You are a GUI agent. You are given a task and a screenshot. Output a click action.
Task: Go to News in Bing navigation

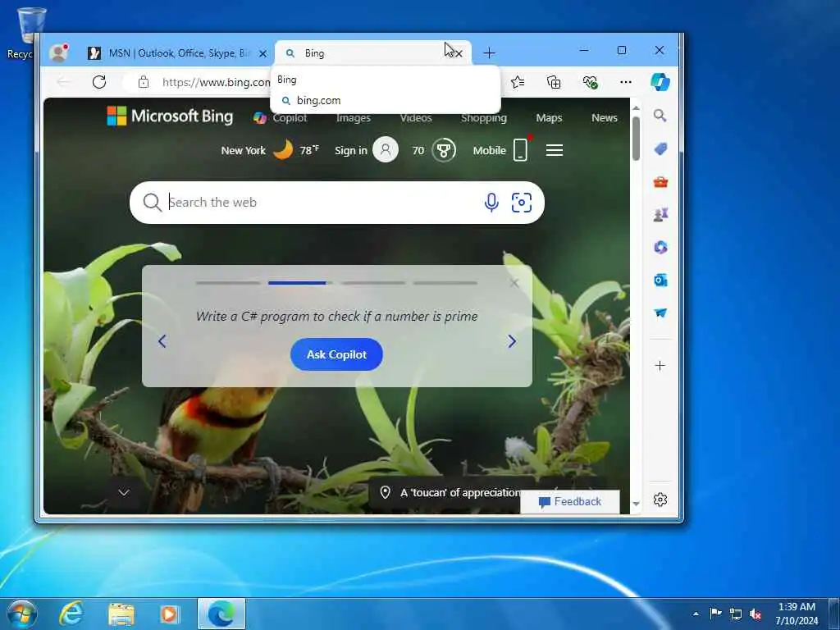pyautogui.click(x=605, y=118)
